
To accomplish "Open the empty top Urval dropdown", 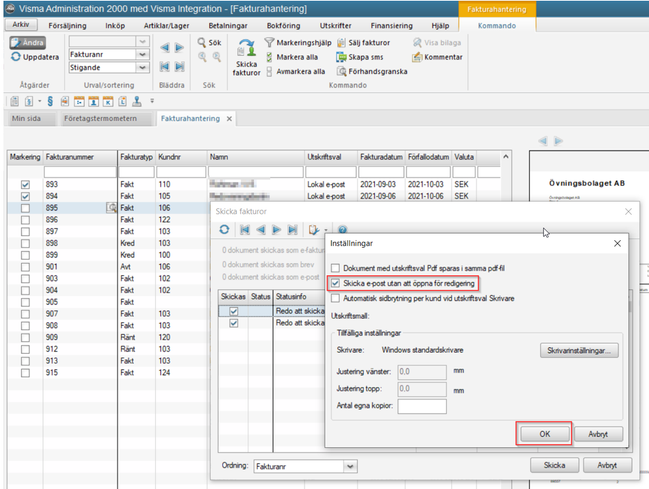I will (x=142, y=41).
